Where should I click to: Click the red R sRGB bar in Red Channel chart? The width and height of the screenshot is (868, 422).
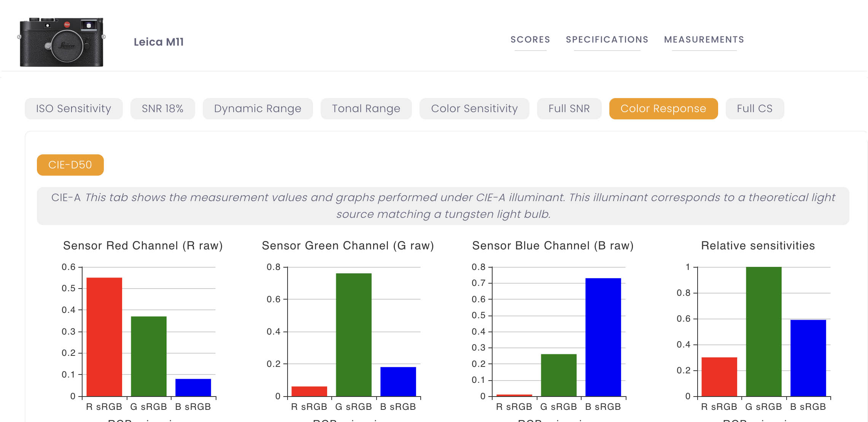coord(104,337)
